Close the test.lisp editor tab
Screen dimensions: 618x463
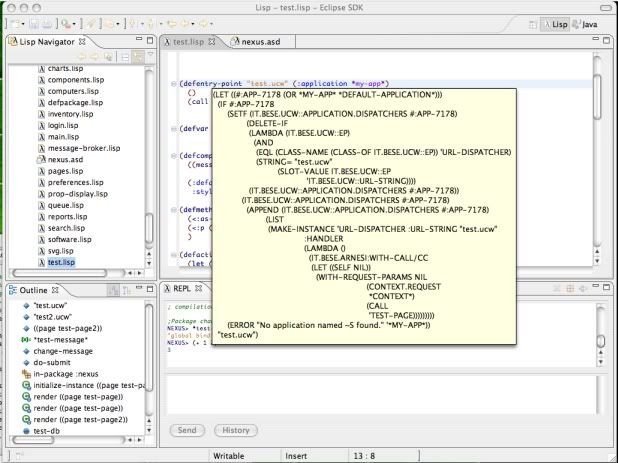[x=212, y=41]
